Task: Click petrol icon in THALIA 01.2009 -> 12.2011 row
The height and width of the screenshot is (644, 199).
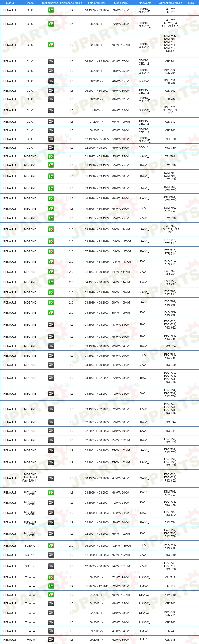Action: tap(51, 586)
